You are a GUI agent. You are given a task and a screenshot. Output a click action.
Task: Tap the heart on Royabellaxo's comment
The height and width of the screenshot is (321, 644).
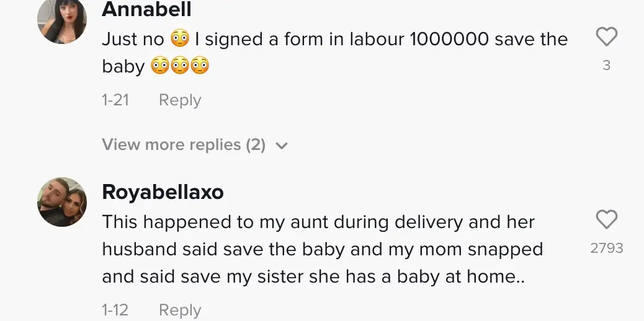click(x=606, y=219)
